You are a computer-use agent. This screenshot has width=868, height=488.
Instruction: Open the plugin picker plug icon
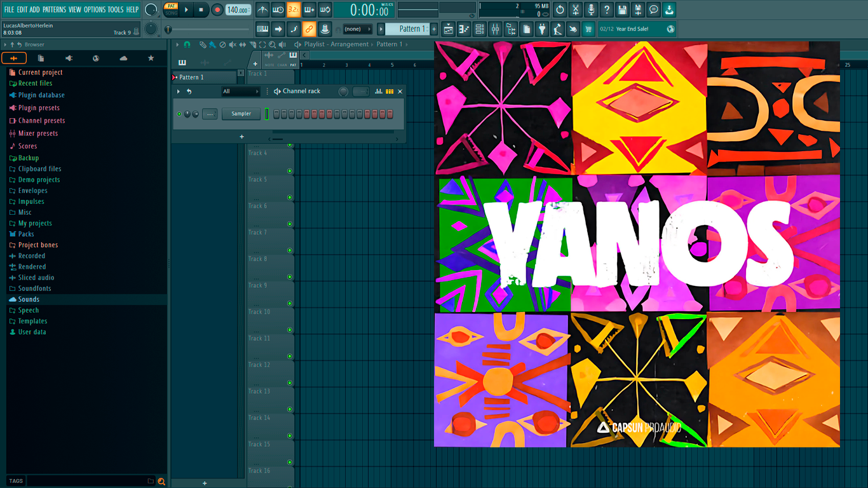tap(542, 29)
